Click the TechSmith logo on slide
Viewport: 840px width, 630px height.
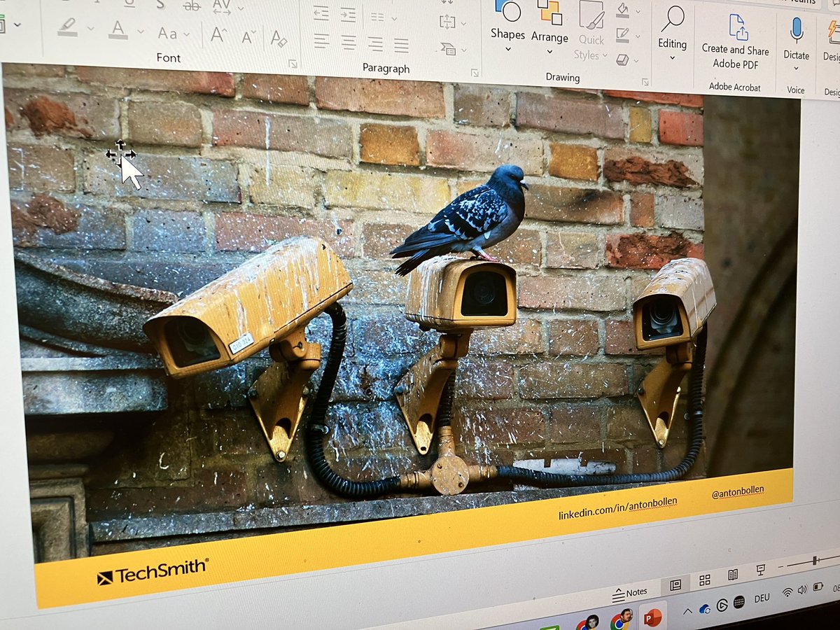point(153,570)
